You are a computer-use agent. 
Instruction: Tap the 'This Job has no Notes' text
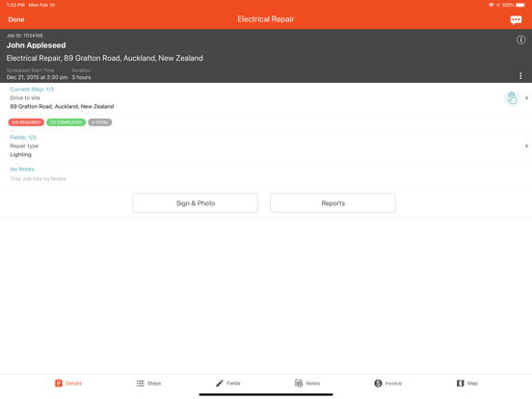[39, 179]
